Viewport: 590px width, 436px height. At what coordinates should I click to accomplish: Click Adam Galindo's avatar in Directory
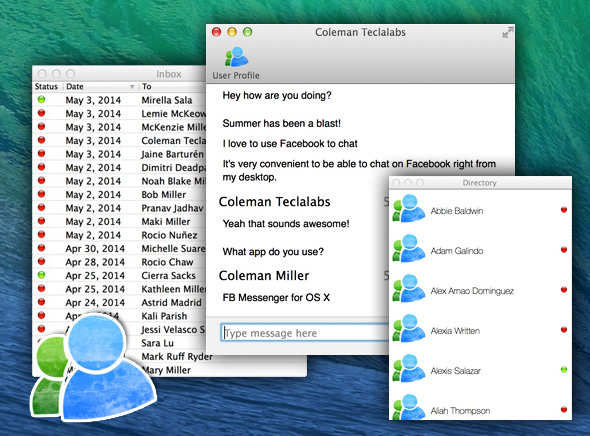coord(409,248)
